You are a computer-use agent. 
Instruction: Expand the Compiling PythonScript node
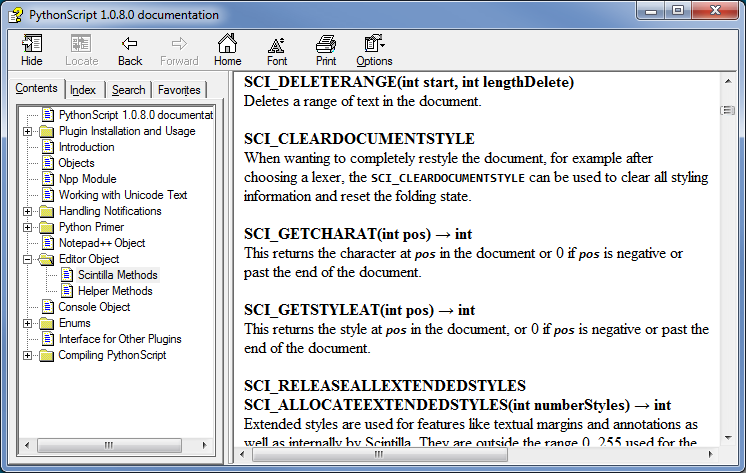click(x=28, y=355)
